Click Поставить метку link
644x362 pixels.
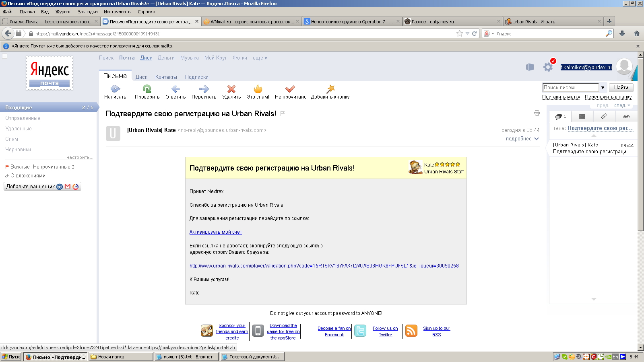point(561,97)
